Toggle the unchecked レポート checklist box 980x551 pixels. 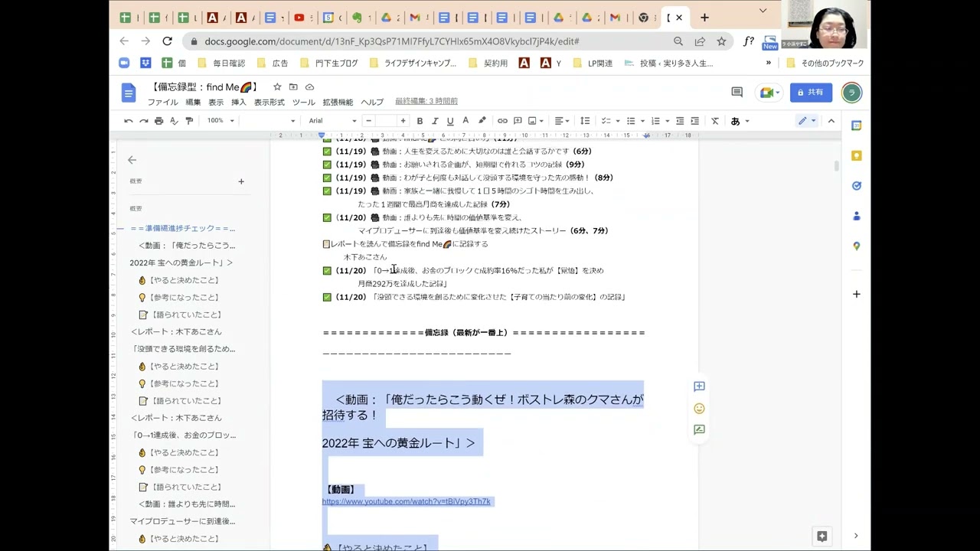(x=326, y=244)
